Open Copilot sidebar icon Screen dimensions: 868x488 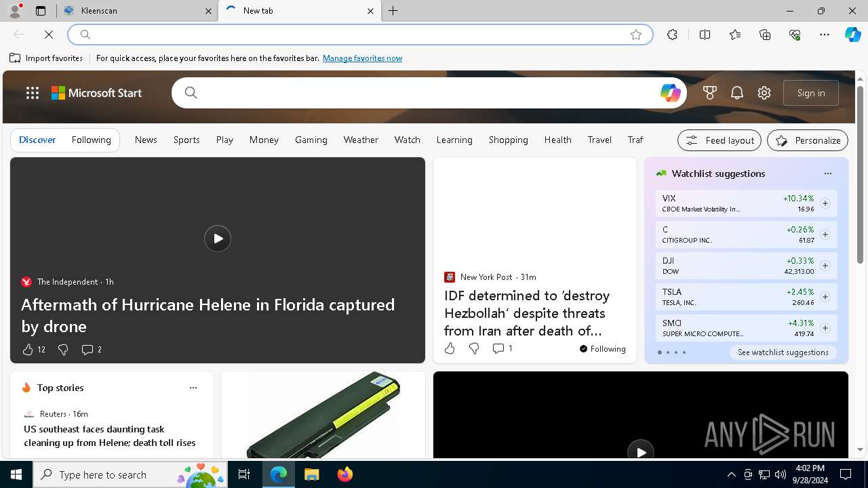click(x=852, y=35)
